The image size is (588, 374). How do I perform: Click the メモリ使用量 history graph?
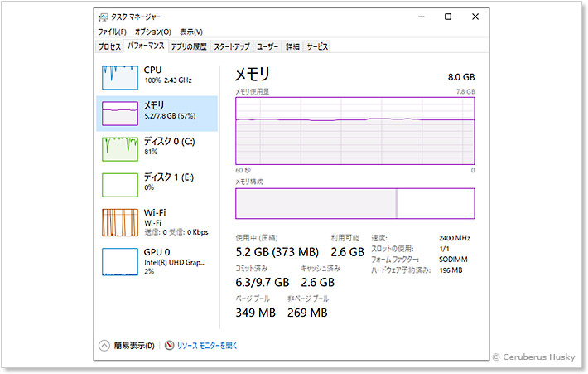(x=355, y=131)
